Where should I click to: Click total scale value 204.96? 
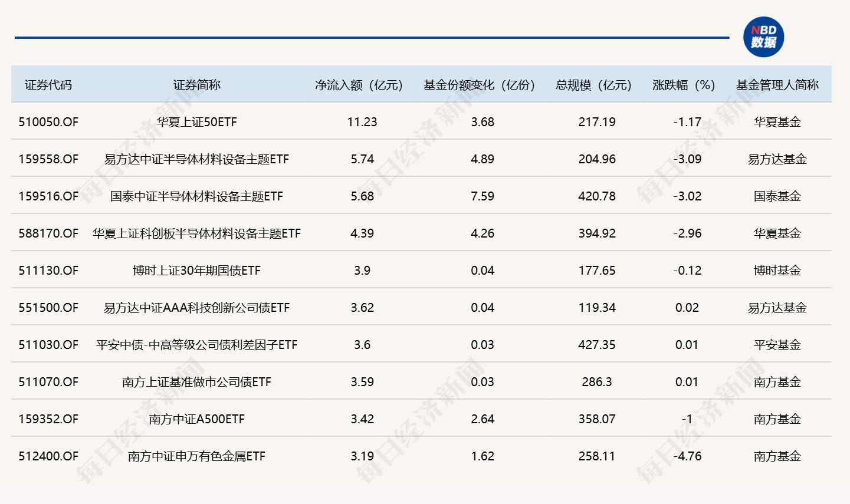(x=597, y=159)
